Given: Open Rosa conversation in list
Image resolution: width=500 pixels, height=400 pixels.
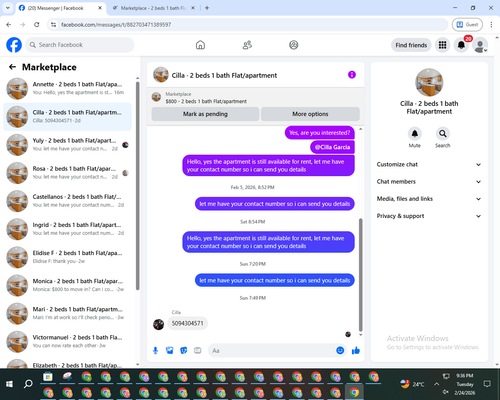Looking at the screenshot, I should pos(68,173).
